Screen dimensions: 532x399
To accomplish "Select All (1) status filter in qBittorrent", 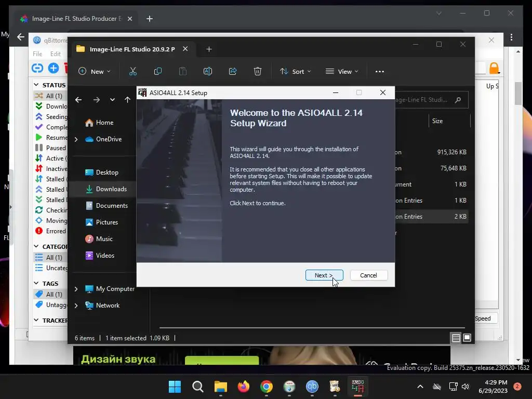I will click(x=50, y=96).
